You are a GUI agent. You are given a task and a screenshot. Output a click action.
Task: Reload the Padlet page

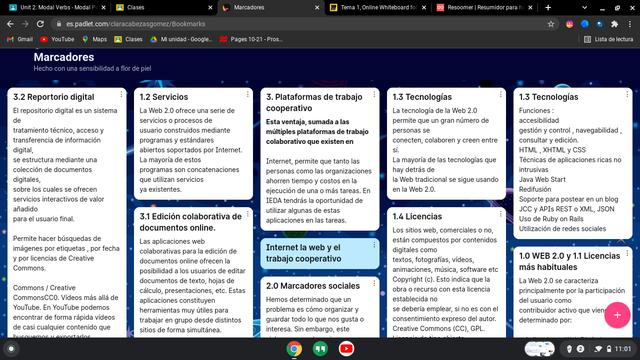click(x=40, y=24)
